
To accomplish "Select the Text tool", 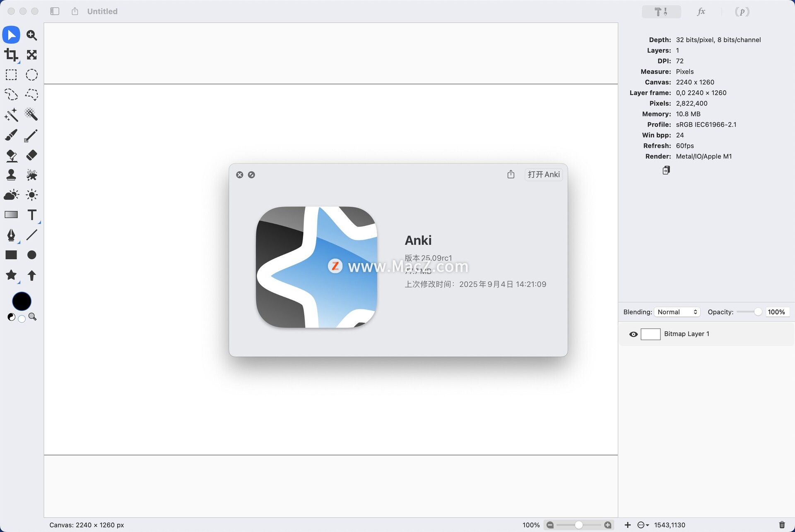I will point(31,215).
